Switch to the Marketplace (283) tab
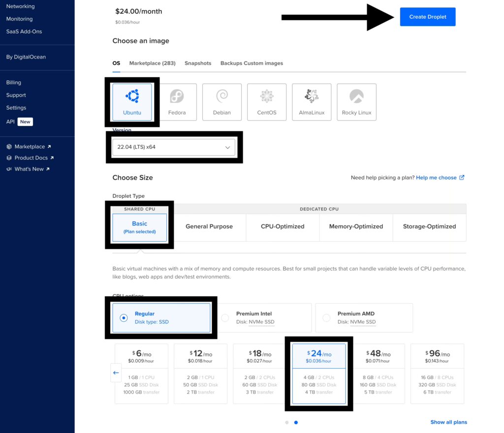The image size is (504, 433). click(x=153, y=63)
